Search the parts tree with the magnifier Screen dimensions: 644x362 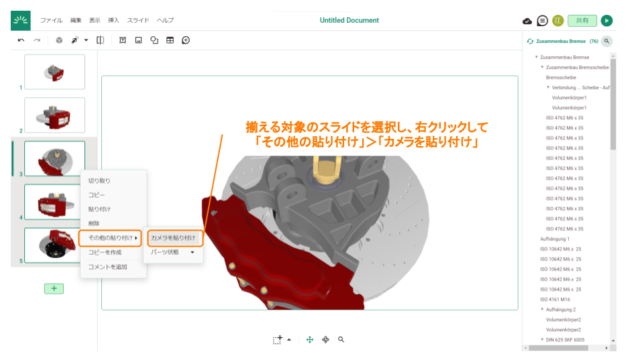(x=606, y=41)
